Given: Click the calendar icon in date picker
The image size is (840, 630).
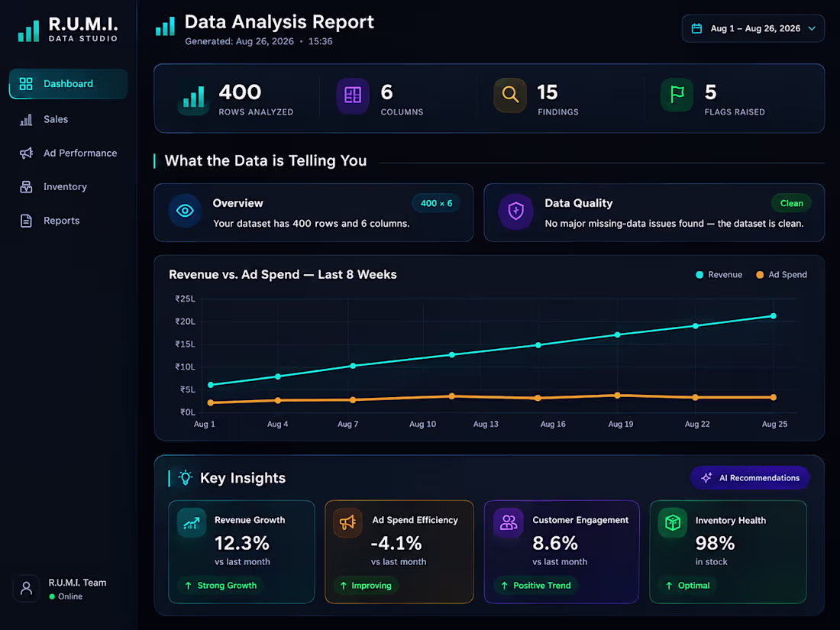Looking at the screenshot, I should click(696, 28).
